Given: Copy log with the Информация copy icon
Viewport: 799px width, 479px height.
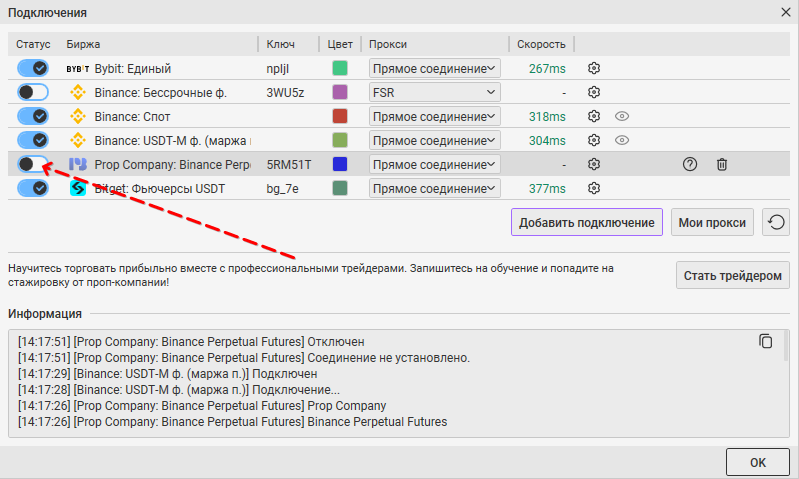Looking at the screenshot, I should pyautogui.click(x=765, y=341).
